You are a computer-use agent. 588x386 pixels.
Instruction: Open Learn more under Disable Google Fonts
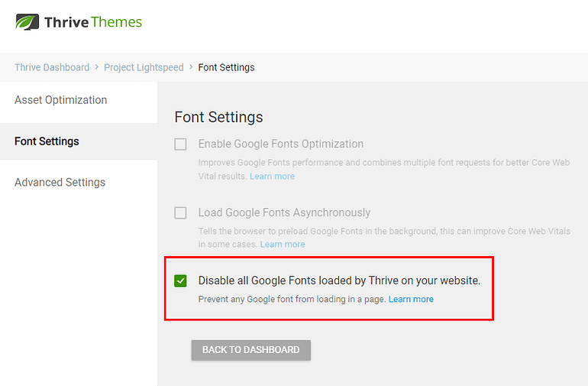[x=411, y=300]
